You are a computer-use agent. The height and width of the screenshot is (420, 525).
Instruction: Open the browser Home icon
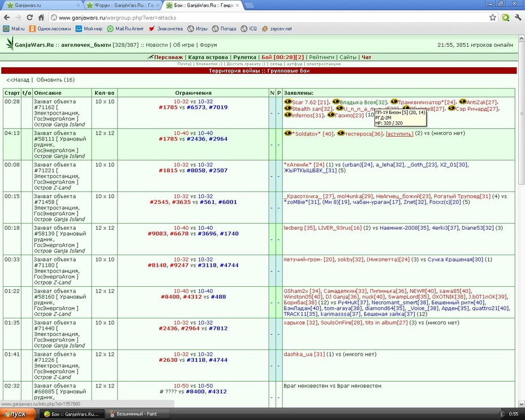point(41,17)
